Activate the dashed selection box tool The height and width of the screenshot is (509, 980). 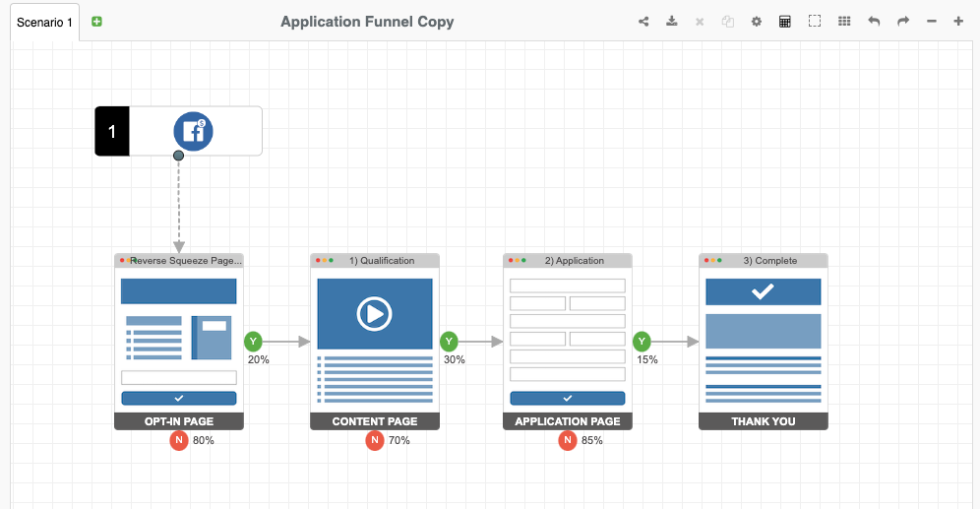(815, 22)
